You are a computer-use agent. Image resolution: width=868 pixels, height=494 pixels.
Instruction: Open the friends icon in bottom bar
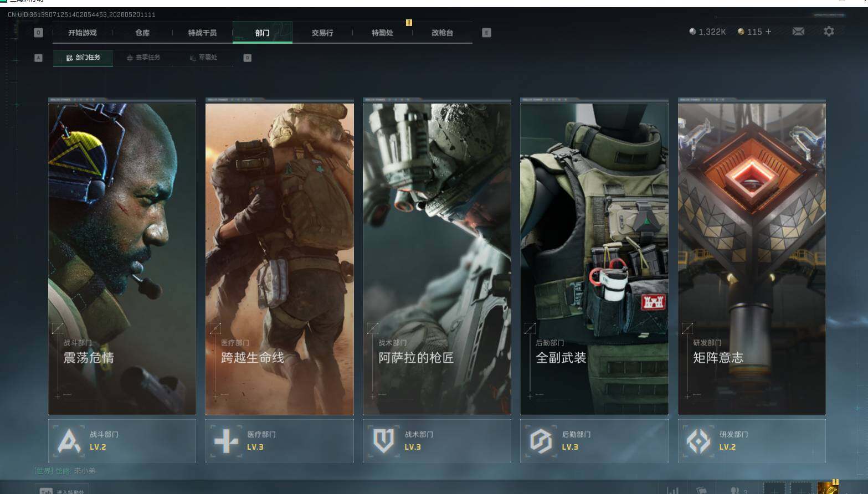[736, 490]
